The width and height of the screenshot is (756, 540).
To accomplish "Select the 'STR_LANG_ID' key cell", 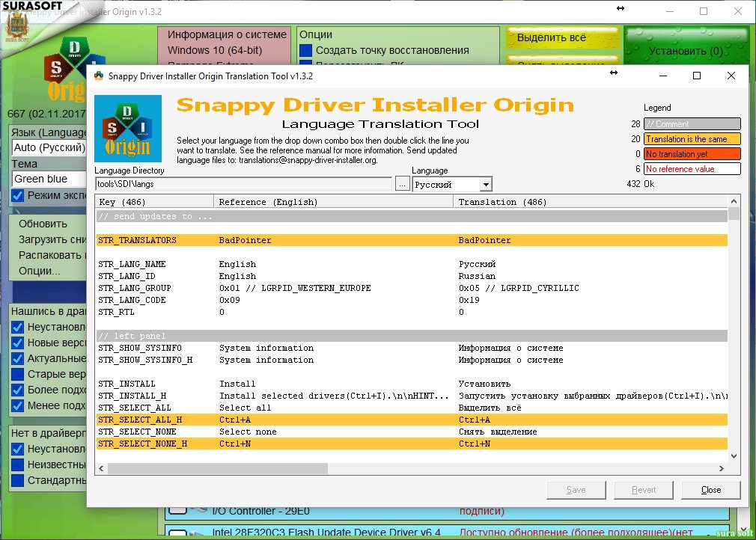I will point(126,277).
